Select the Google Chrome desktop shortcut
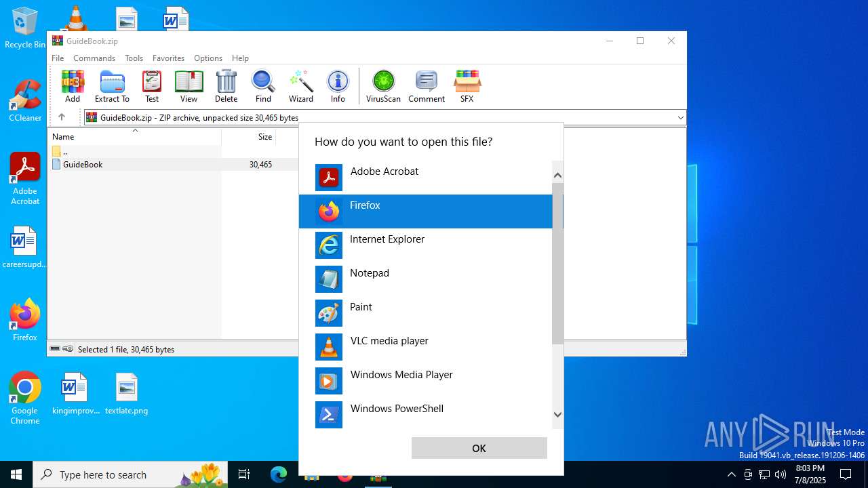This screenshot has height=488, width=868. pos(25,398)
